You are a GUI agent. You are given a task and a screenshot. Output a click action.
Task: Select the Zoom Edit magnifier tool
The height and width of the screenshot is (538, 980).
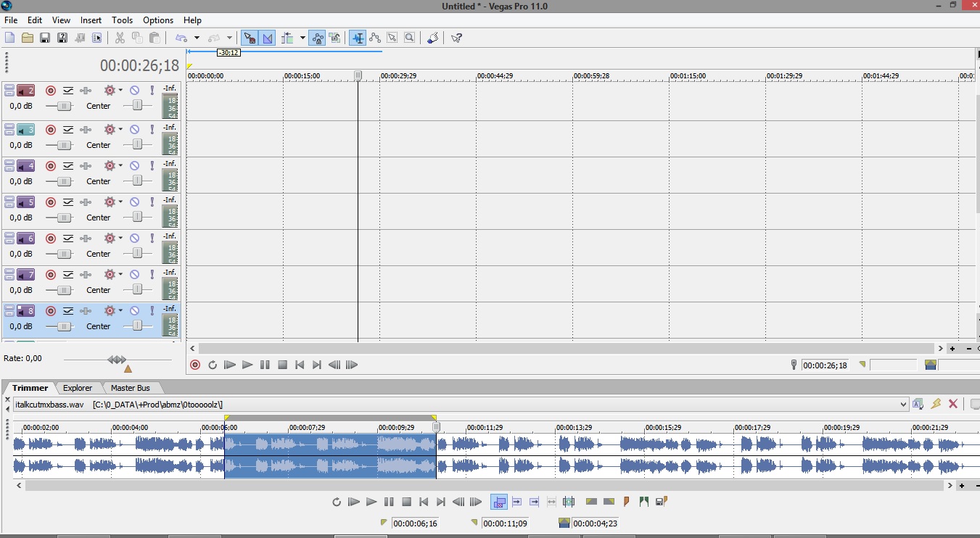[410, 38]
